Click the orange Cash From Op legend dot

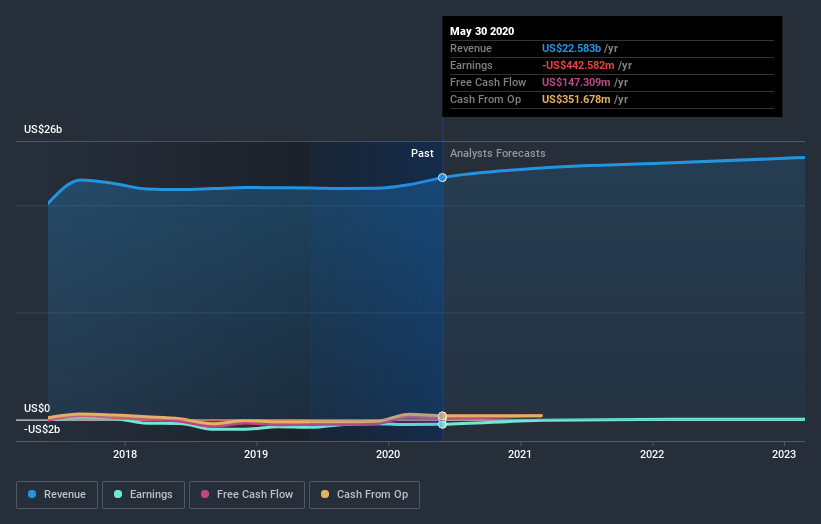(325, 494)
